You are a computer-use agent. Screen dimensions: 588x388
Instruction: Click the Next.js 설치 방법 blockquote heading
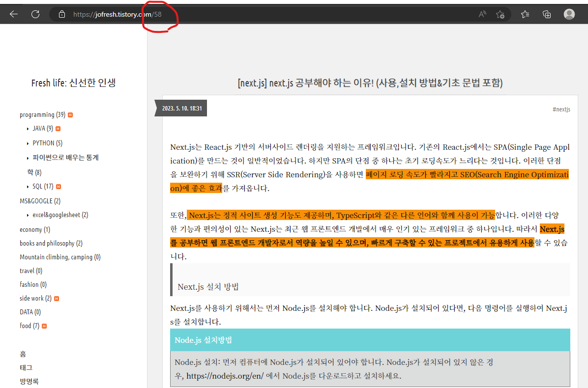click(208, 287)
